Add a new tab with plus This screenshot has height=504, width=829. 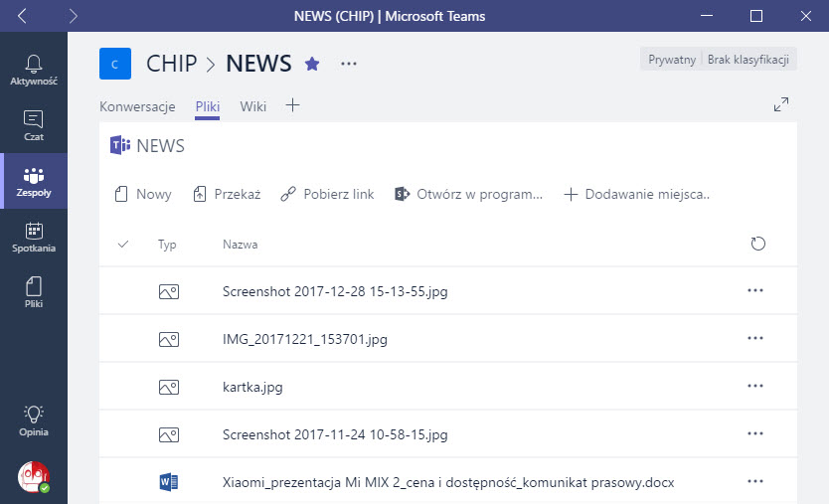[x=292, y=105]
